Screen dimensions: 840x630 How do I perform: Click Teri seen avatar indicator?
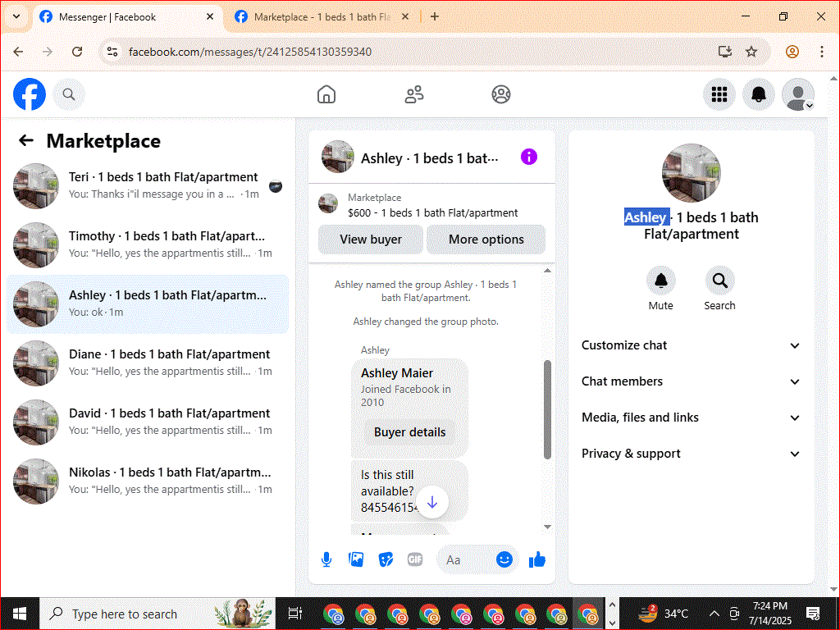click(x=276, y=186)
